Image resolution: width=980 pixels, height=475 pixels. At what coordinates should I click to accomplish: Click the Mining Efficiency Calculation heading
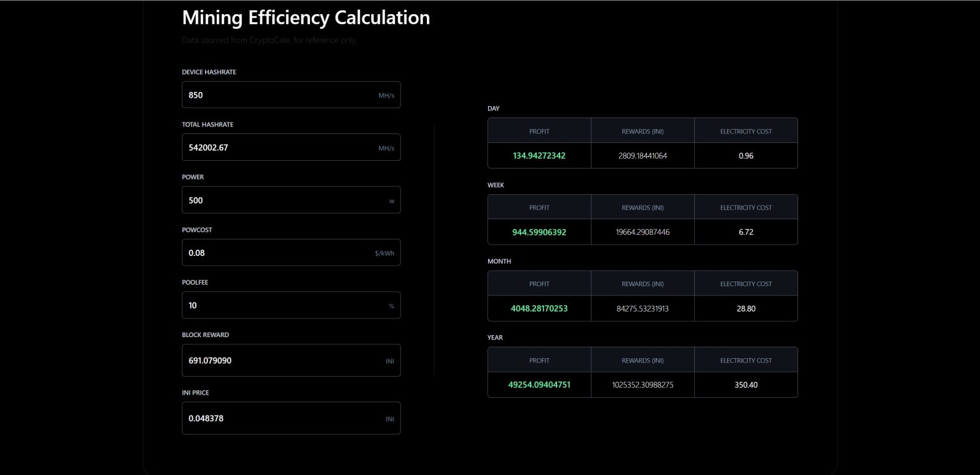(x=306, y=18)
